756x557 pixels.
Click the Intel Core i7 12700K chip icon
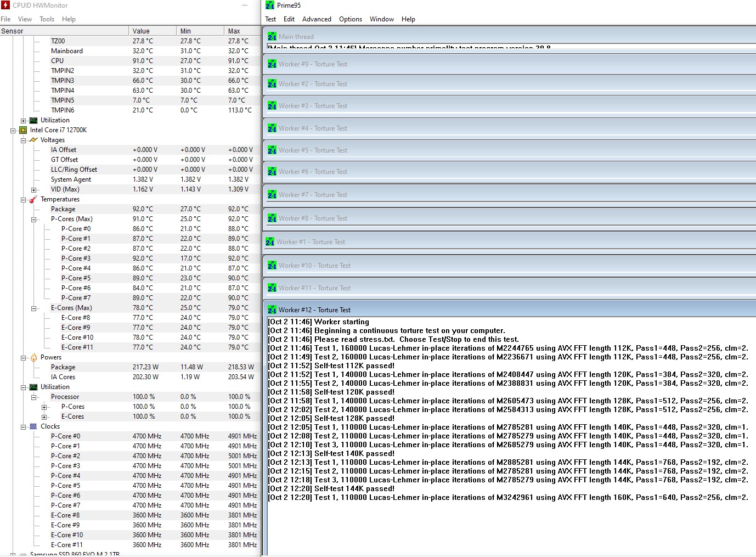tap(23, 130)
